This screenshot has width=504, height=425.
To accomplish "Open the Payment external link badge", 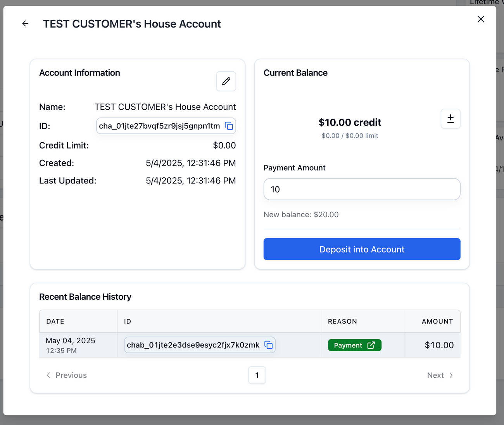I will (354, 345).
